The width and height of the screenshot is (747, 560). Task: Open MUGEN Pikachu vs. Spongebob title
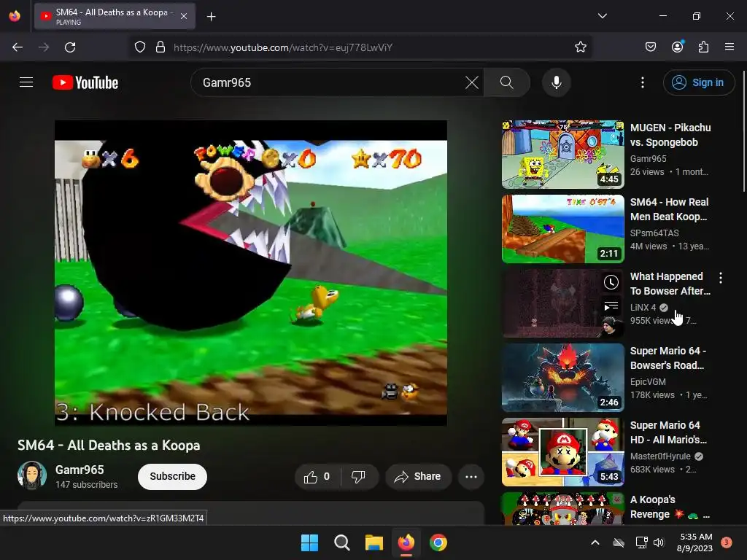point(670,135)
